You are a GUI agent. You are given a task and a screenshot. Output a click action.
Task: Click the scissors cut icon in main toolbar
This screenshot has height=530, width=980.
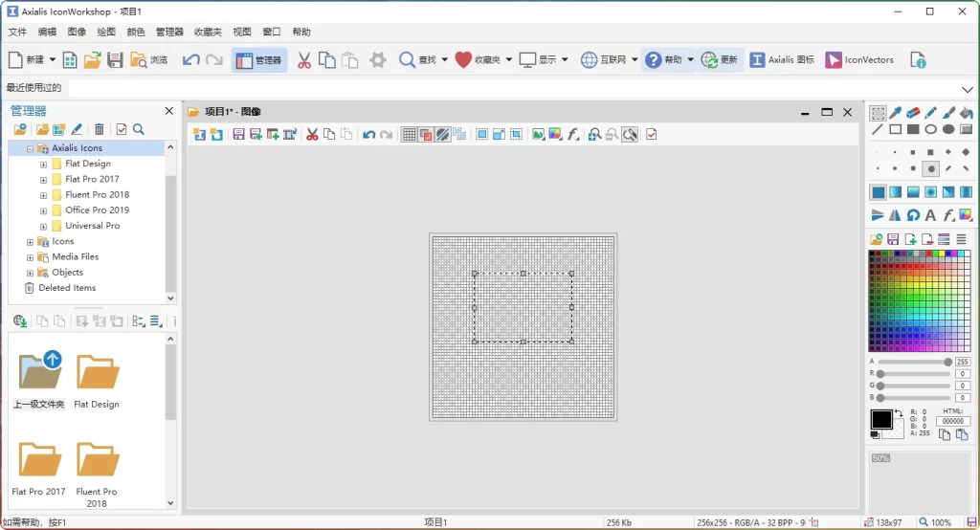pos(303,60)
